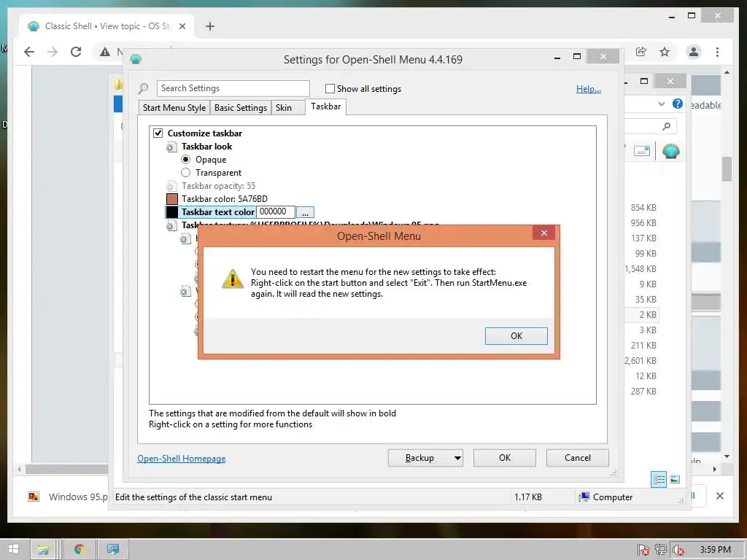Click the Windows 95.png download item

(68, 497)
